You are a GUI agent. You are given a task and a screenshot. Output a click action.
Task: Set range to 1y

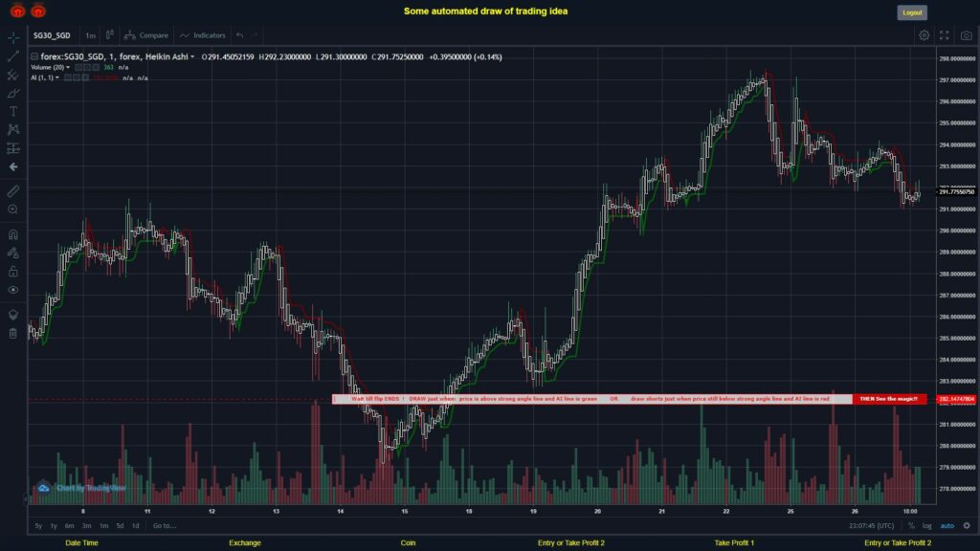pos(54,526)
